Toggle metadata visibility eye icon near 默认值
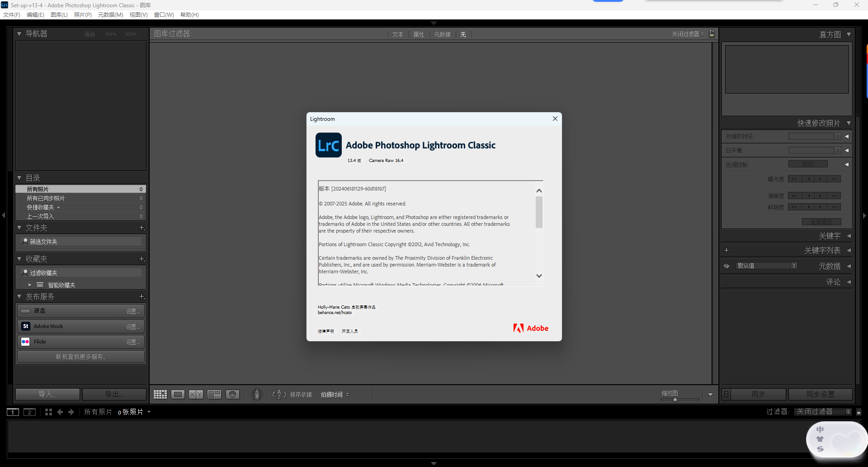Image resolution: width=868 pixels, height=467 pixels. (x=726, y=266)
